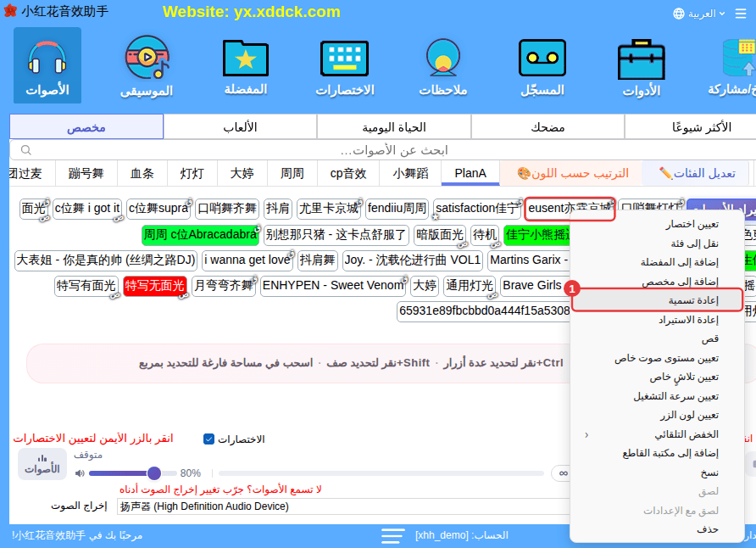This screenshot has width=756, height=548.
Task: Click the speaker volume icon
Action: [80, 473]
